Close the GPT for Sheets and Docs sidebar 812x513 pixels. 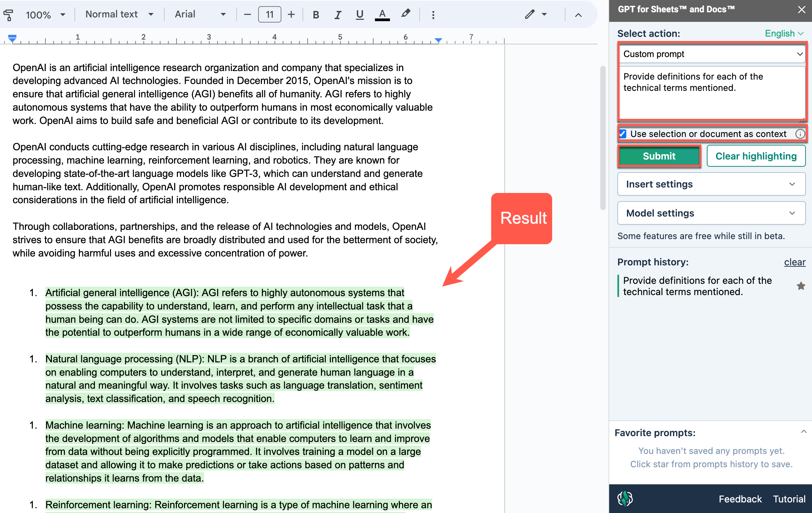[x=801, y=10]
